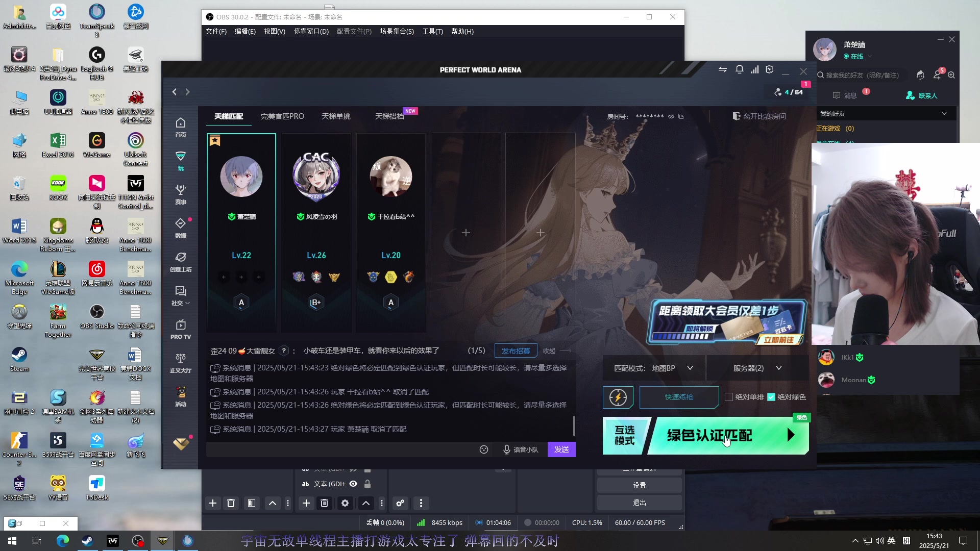The image size is (980, 551).
Task: Open the OBS audio mixer advanced gears icon
Action: 400,503
